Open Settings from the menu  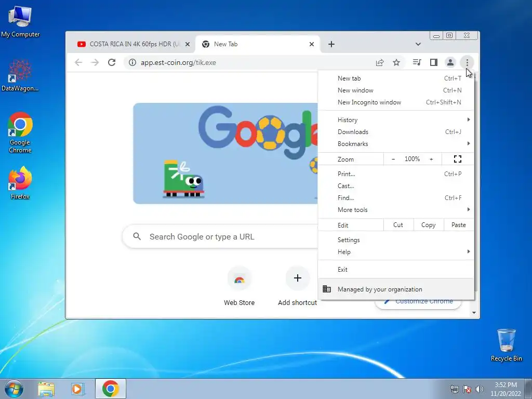pyautogui.click(x=396, y=240)
